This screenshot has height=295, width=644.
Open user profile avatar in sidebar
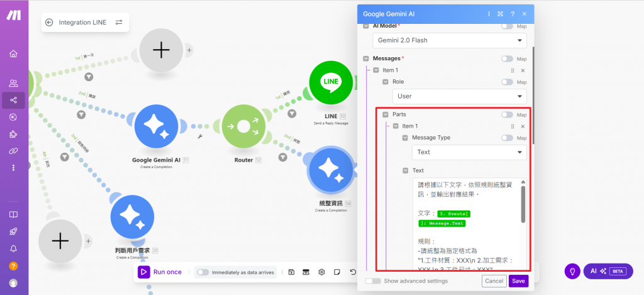13,283
